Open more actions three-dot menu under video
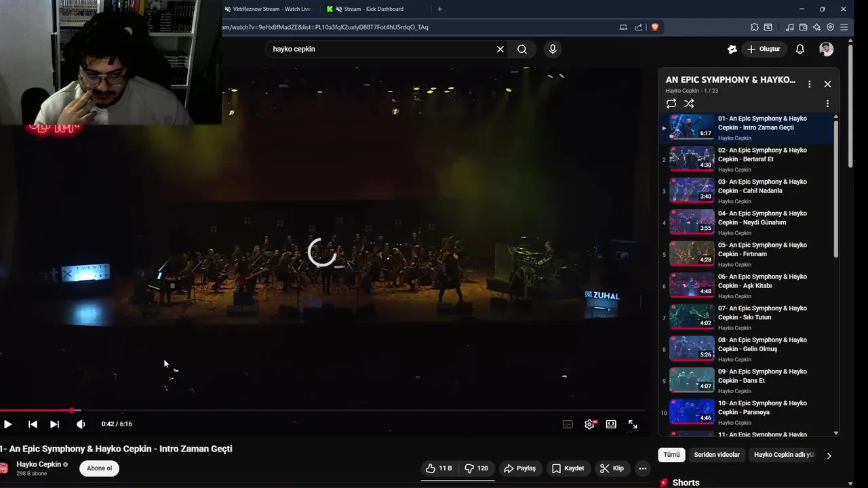This screenshot has height=488, width=868. pos(642,468)
